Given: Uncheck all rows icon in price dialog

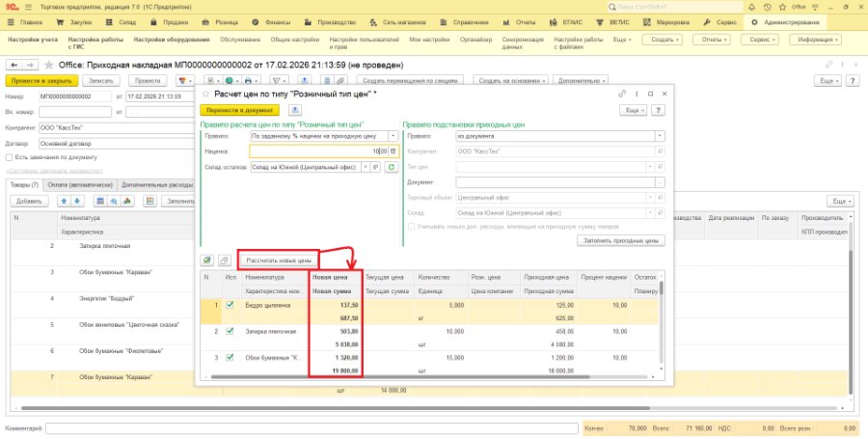Looking at the screenshot, I should pyautogui.click(x=224, y=260).
